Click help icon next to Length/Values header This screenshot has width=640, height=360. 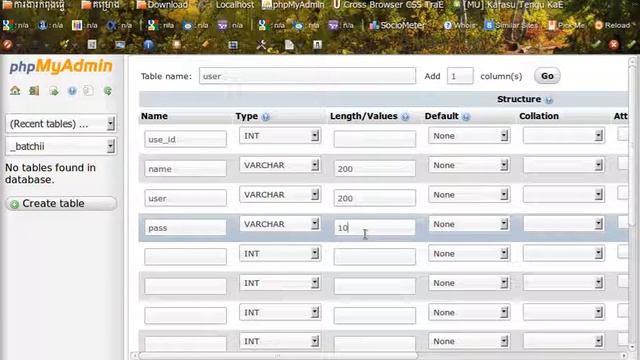405,117
